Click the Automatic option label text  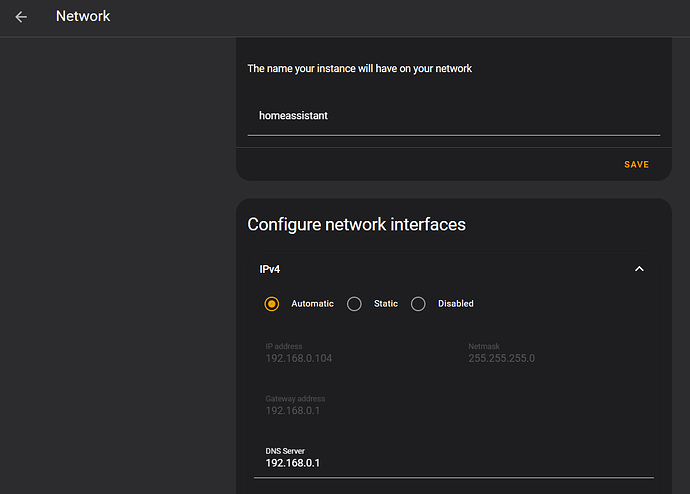[x=312, y=304]
